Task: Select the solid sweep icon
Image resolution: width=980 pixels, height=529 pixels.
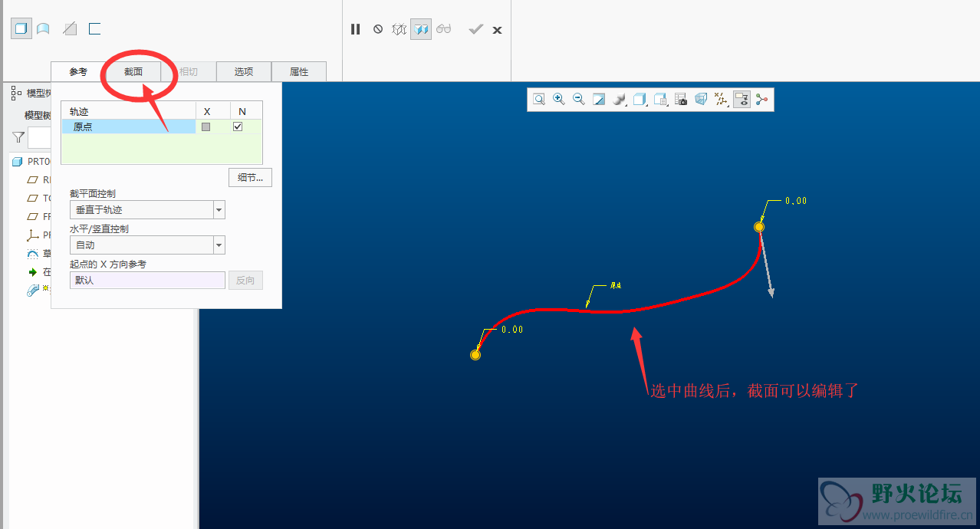Action: click(x=21, y=29)
